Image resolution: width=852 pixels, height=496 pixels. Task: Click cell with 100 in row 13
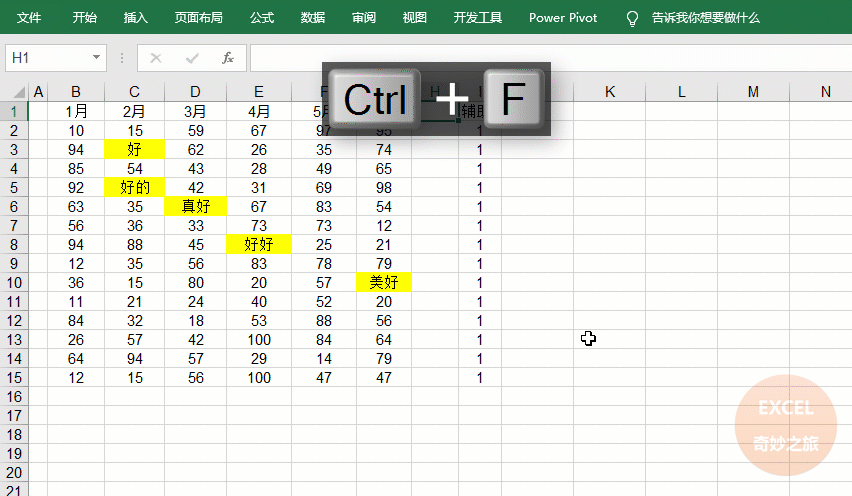259,340
